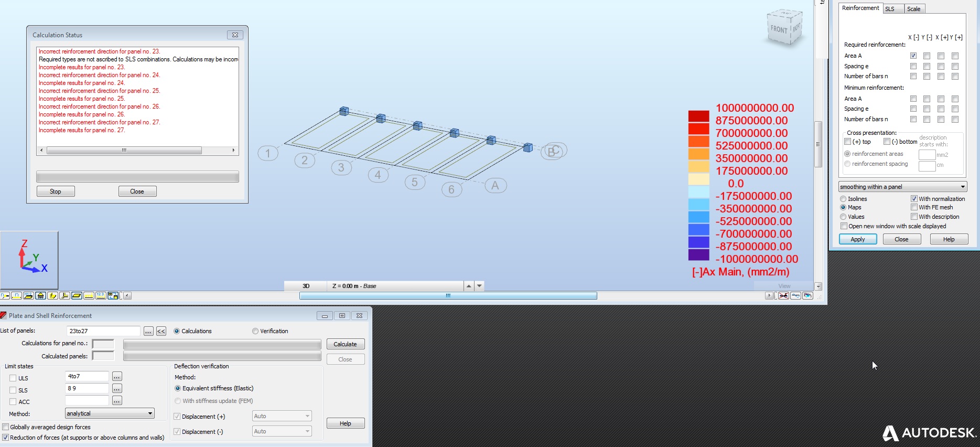Enable With description checkbox
The height and width of the screenshot is (447, 980).
914,217
